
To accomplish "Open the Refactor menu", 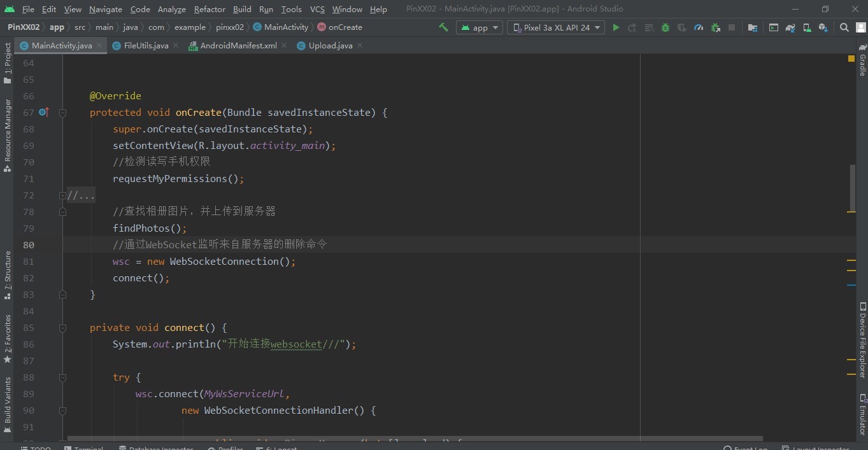I will [210, 9].
